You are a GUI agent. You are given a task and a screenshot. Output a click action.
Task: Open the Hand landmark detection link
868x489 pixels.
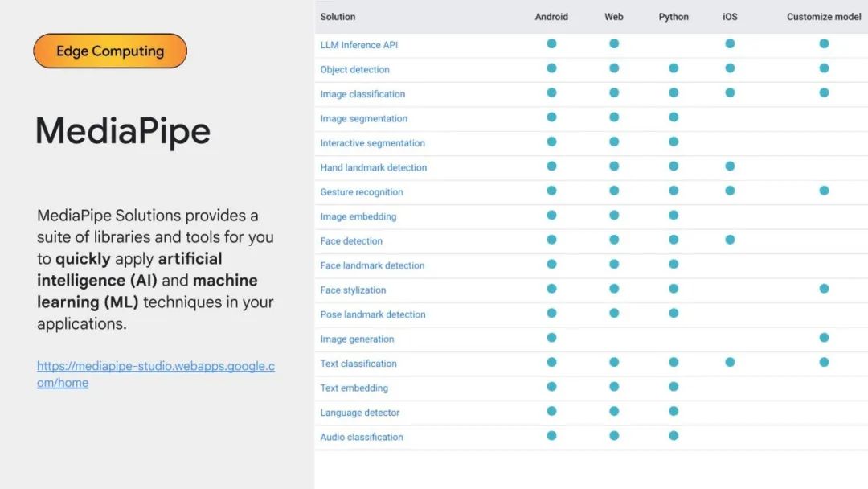pyautogui.click(x=373, y=167)
